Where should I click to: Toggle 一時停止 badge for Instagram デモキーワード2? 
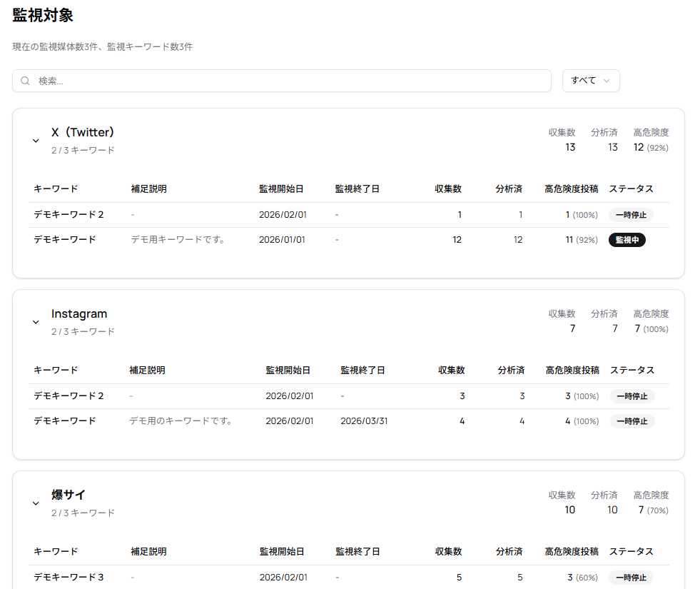coord(631,396)
